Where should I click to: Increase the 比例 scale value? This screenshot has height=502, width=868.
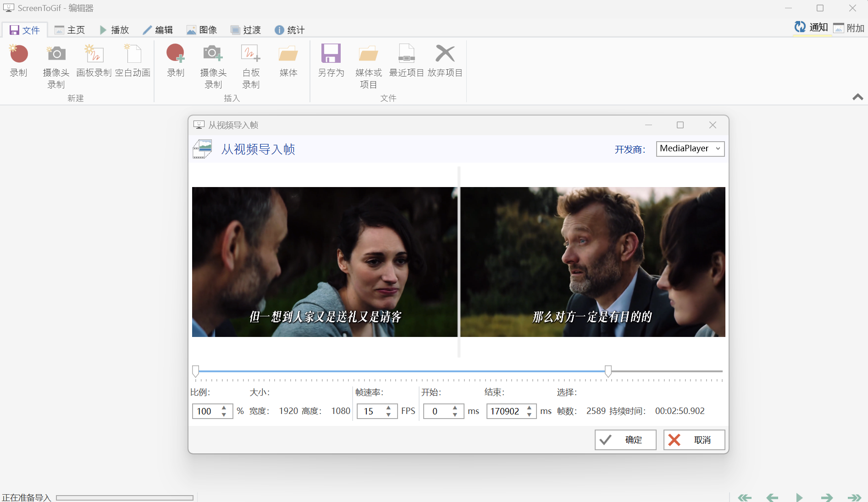pyautogui.click(x=224, y=408)
